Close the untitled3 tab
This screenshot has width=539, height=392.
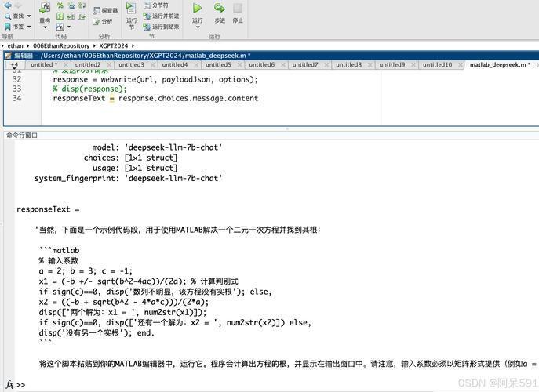tap(153, 64)
